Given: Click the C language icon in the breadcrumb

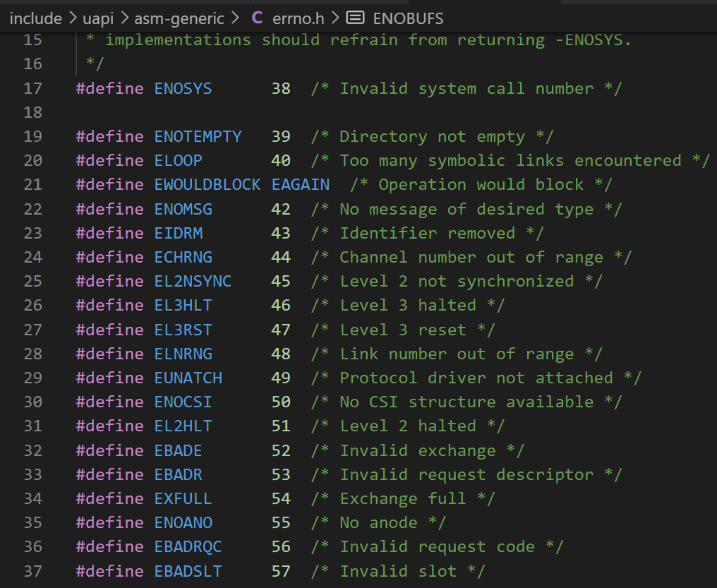Looking at the screenshot, I should click(257, 18).
